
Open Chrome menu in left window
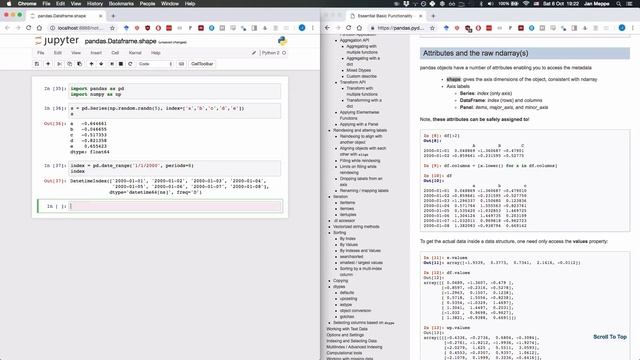click(313, 28)
